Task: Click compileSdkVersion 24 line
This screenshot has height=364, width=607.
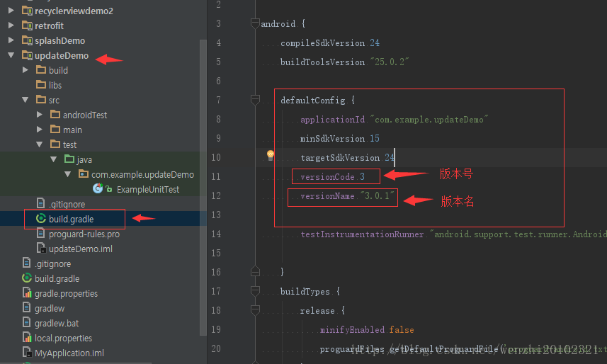Action: pos(330,42)
